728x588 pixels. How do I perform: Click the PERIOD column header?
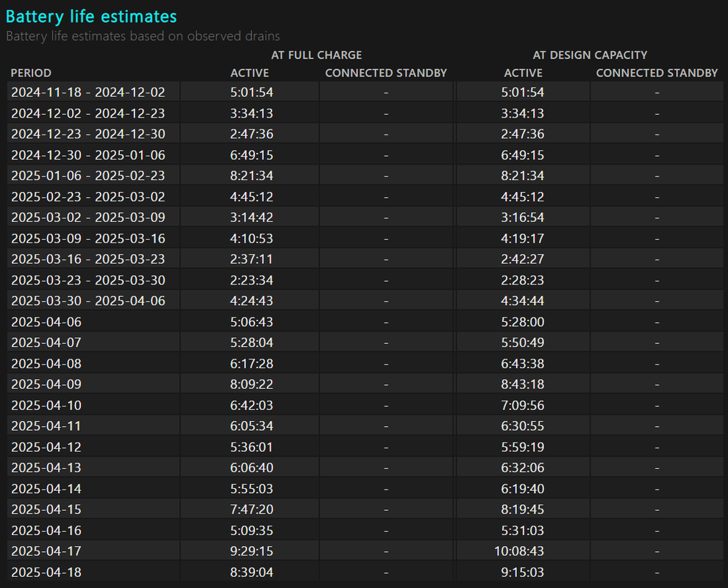31,73
